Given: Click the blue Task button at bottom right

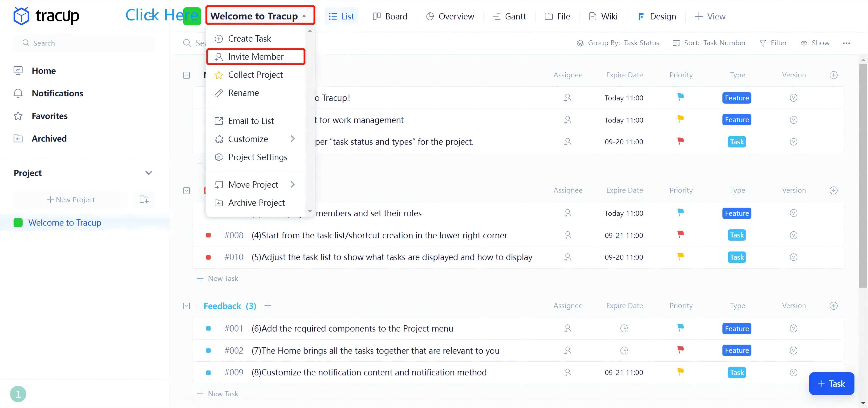Looking at the screenshot, I should (x=831, y=383).
